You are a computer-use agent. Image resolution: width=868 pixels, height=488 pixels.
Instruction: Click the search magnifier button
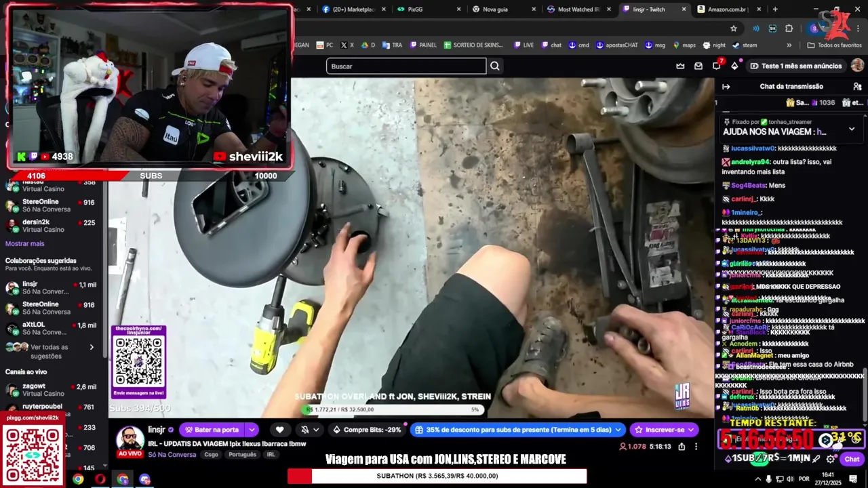pos(495,66)
